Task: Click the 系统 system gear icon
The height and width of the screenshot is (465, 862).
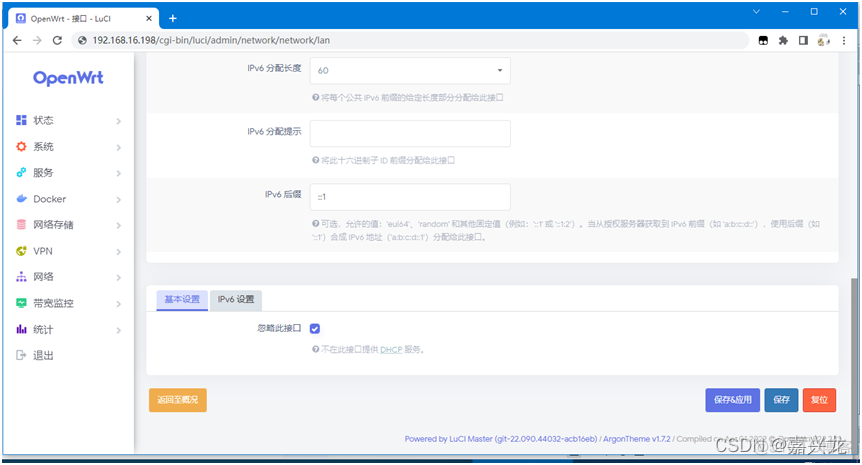Action: pos(21,147)
